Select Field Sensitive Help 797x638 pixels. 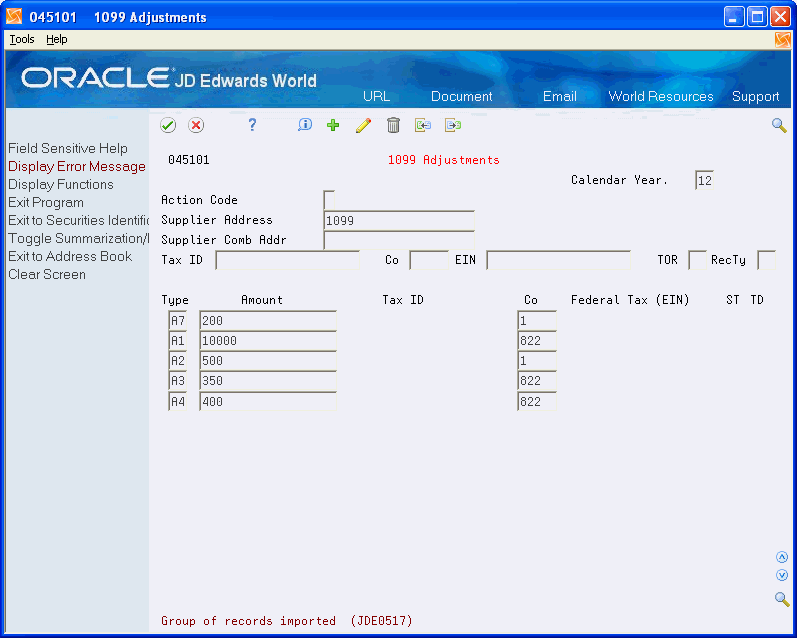[68, 148]
